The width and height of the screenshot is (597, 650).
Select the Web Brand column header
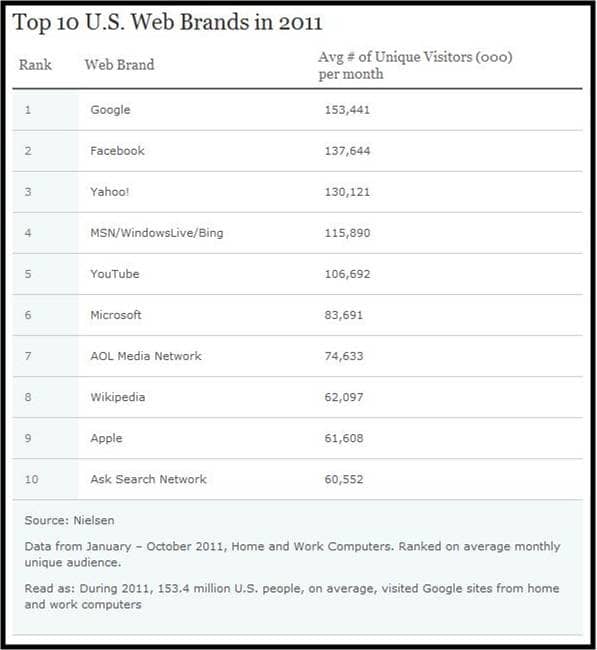[119, 65]
